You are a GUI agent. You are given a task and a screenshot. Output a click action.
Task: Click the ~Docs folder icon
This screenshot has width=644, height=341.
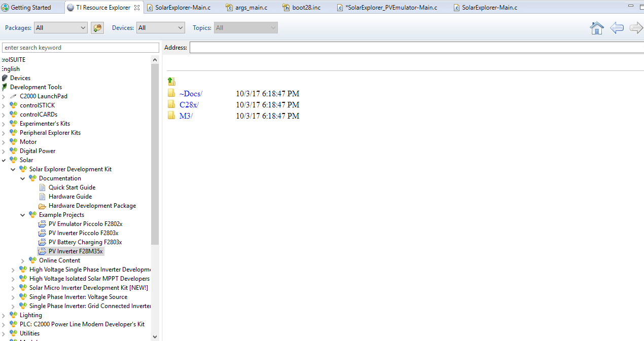pos(171,93)
